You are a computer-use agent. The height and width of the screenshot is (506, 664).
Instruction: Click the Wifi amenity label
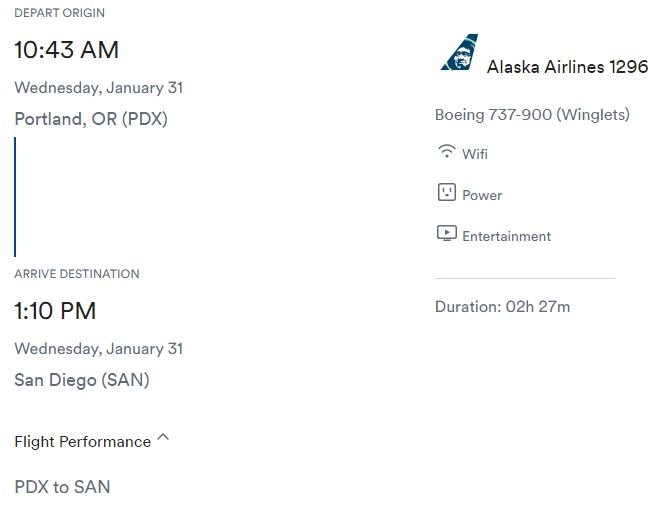click(x=475, y=154)
